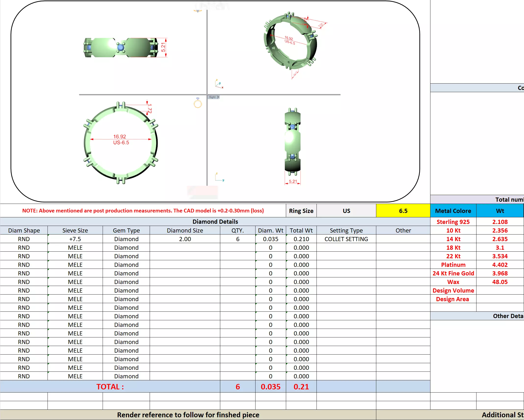This screenshot has height=420, width=524.
Task: Select the Diamond Size 2.00 cell
Action: (185, 239)
